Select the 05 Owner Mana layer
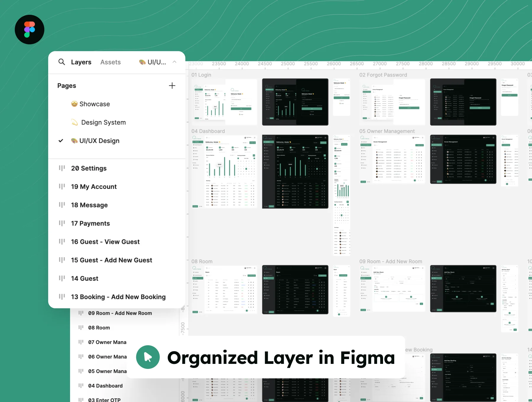532x402 pixels. pos(107,371)
